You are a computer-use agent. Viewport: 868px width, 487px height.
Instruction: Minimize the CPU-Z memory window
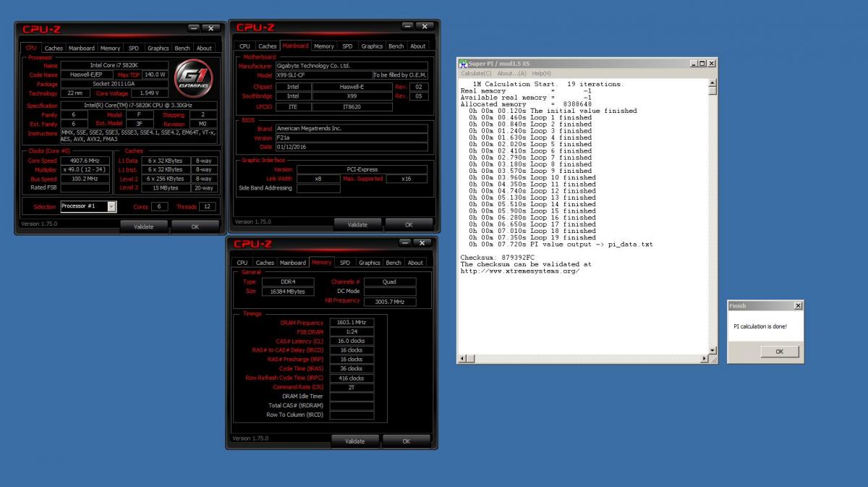pyautogui.click(x=405, y=243)
